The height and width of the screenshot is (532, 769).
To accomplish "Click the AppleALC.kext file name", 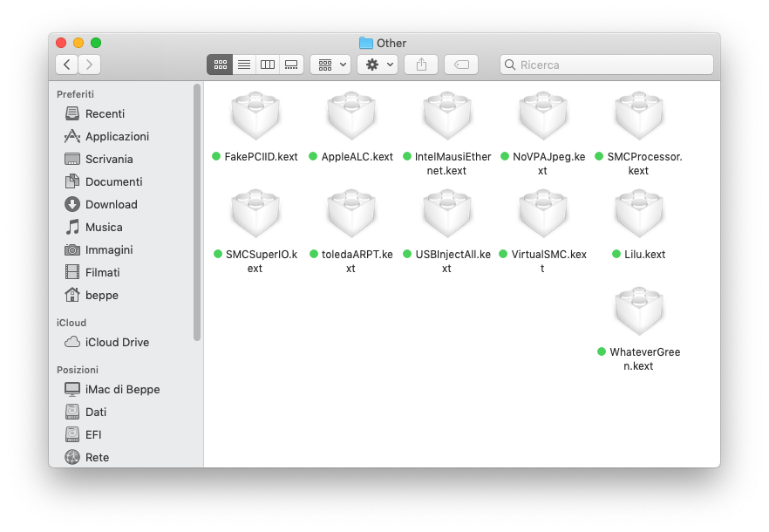I will pos(357,157).
